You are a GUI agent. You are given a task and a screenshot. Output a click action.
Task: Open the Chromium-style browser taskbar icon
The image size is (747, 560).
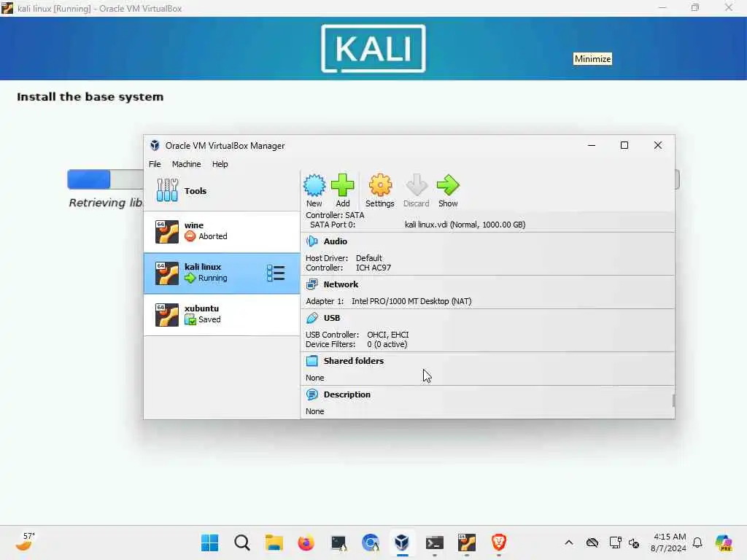[370, 542]
